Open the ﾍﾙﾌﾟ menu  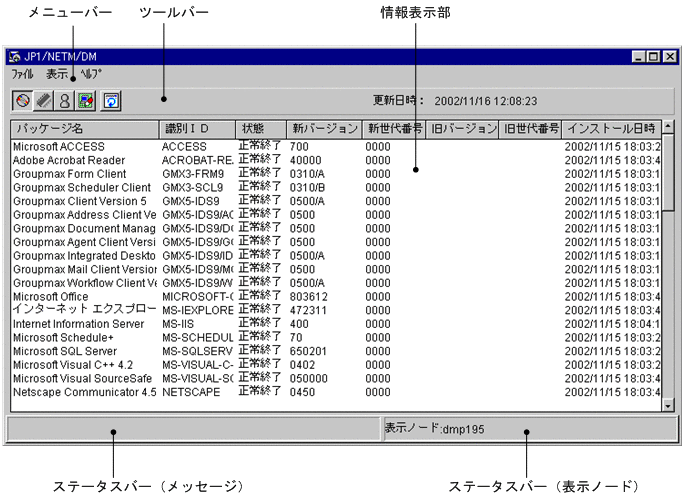pos(91,74)
